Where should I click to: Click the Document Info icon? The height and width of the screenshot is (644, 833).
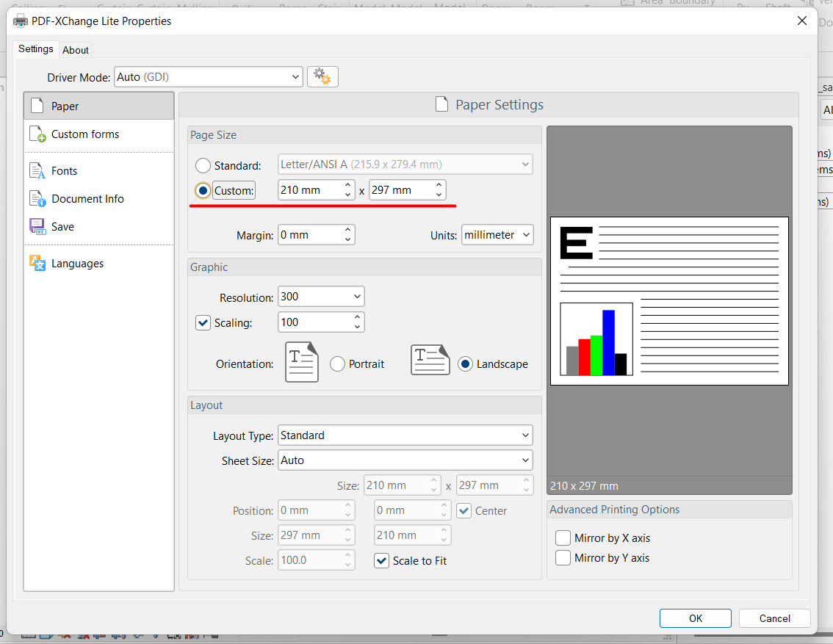click(37, 199)
